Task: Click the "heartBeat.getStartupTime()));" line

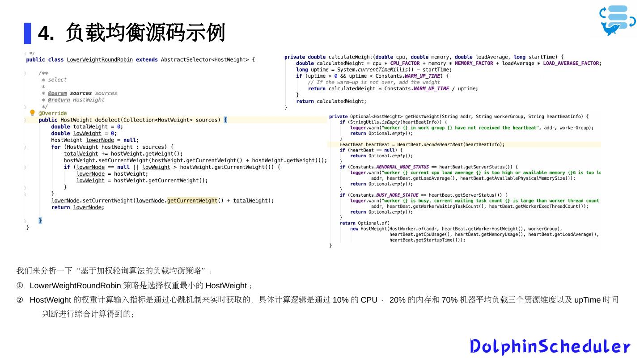Action: pyautogui.click(x=428, y=240)
